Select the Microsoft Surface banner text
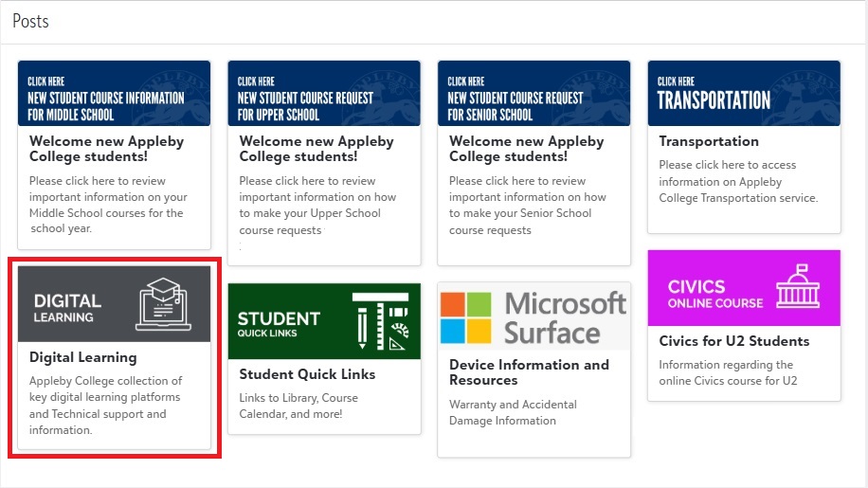The width and height of the screenshot is (868, 488). pos(565,318)
